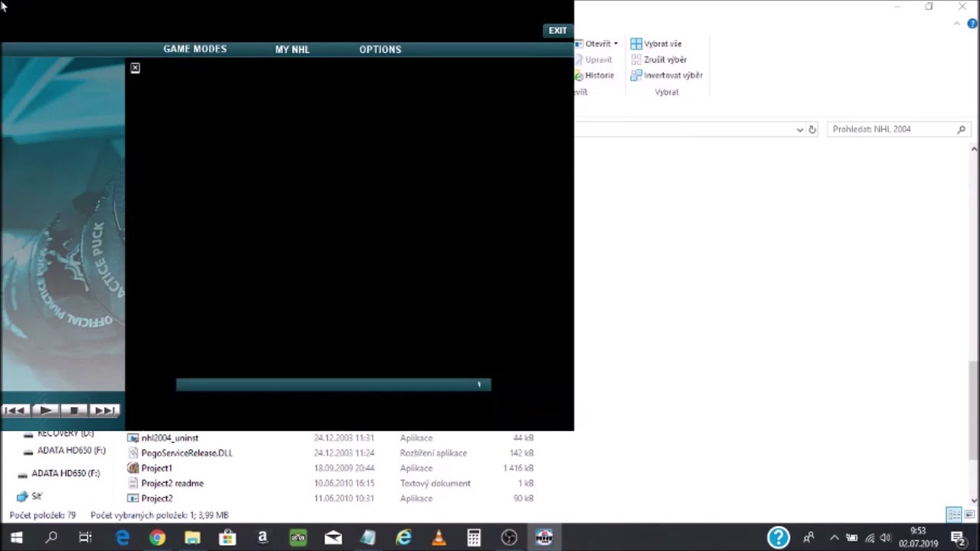Open the volume control in tray

pyautogui.click(x=886, y=538)
